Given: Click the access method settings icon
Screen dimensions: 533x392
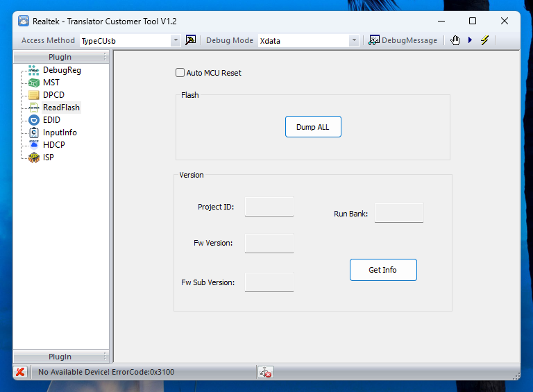Looking at the screenshot, I should point(190,40).
